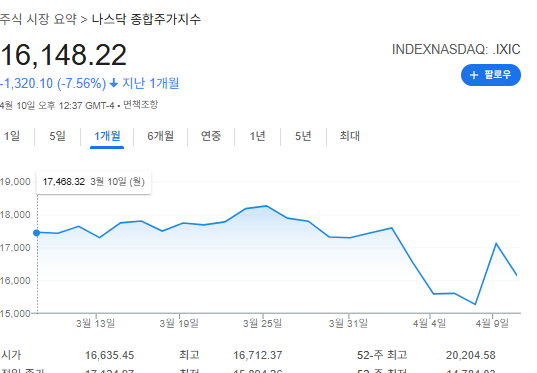Click the 팔로우 follow button

coord(490,75)
